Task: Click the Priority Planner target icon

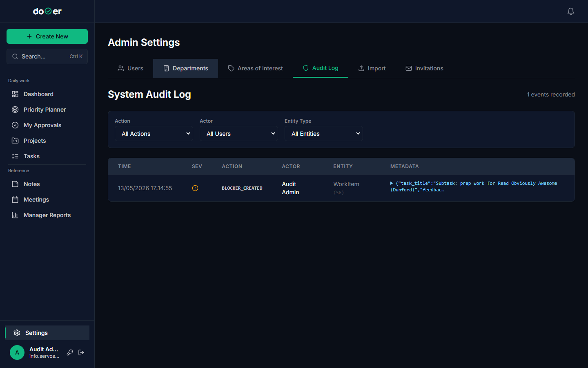Action: click(x=15, y=110)
